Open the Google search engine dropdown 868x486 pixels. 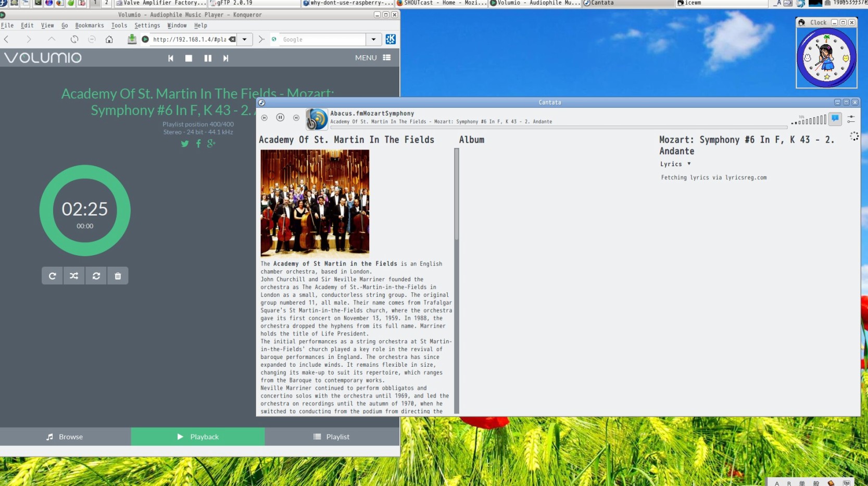tap(373, 40)
